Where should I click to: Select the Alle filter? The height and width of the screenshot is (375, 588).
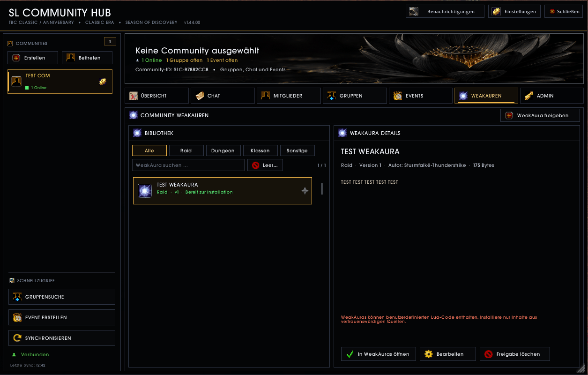pos(149,150)
